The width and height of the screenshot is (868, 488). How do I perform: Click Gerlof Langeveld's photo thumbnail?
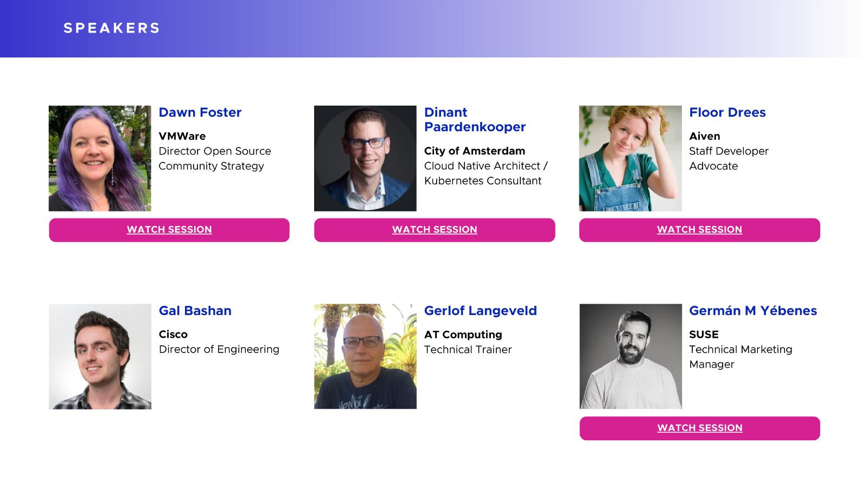coord(365,356)
